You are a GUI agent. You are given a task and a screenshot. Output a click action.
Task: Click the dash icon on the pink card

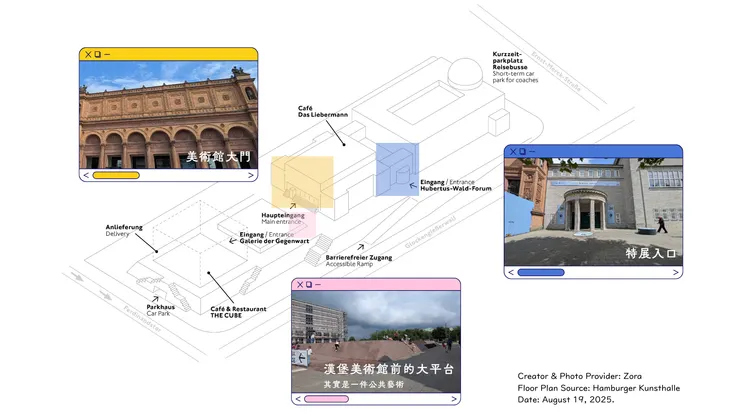point(318,285)
